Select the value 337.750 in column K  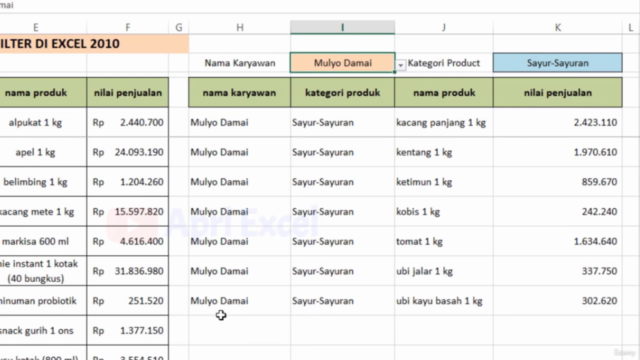click(x=558, y=271)
